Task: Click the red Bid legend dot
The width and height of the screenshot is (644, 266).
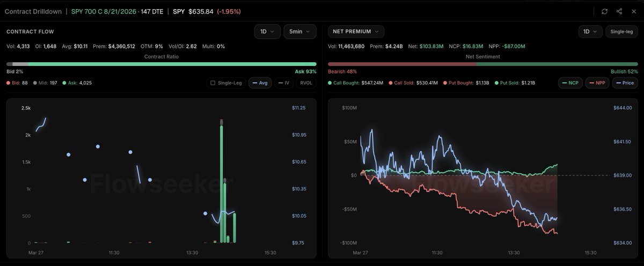Action: click(9, 83)
